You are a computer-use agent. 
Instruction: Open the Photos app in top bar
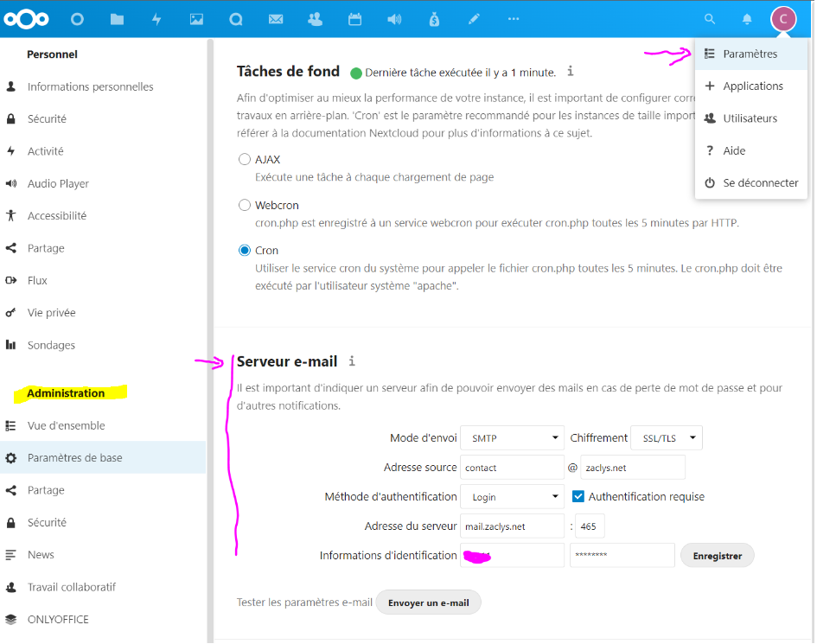(196, 19)
